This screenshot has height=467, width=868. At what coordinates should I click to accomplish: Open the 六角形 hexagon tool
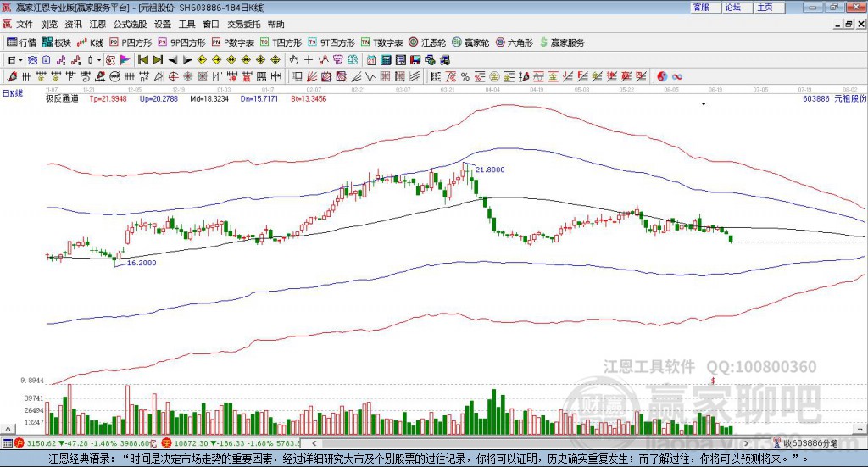(515, 42)
